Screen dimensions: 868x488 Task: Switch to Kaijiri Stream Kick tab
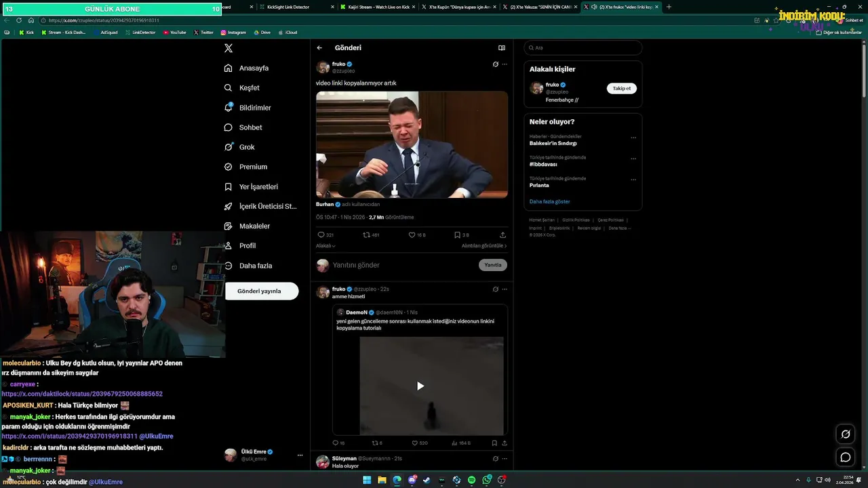pyautogui.click(x=378, y=7)
